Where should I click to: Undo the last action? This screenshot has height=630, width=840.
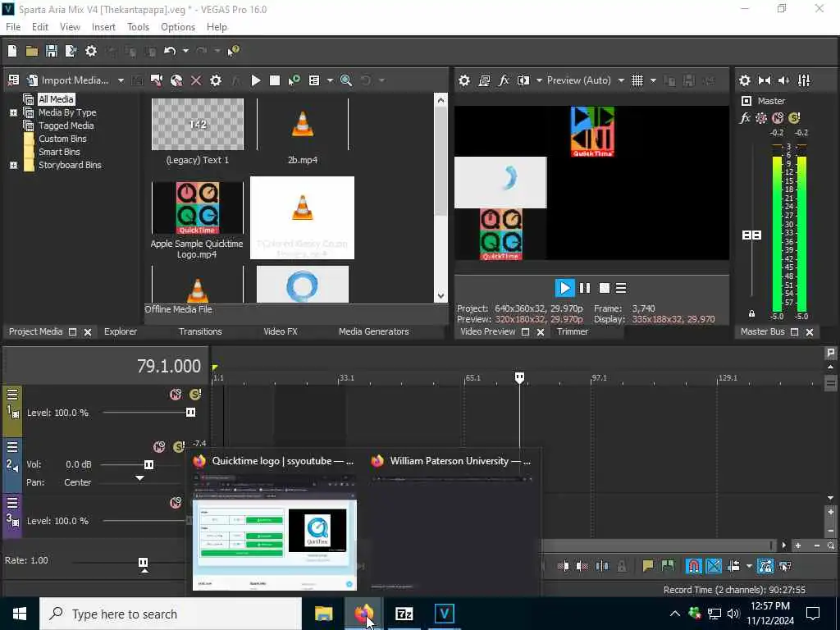[x=170, y=51]
